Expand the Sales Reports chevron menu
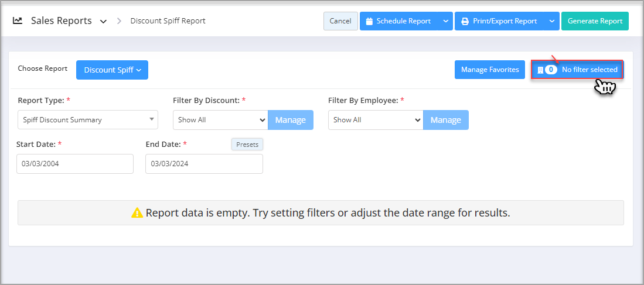Screen dimensions: 644x285 [103, 21]
